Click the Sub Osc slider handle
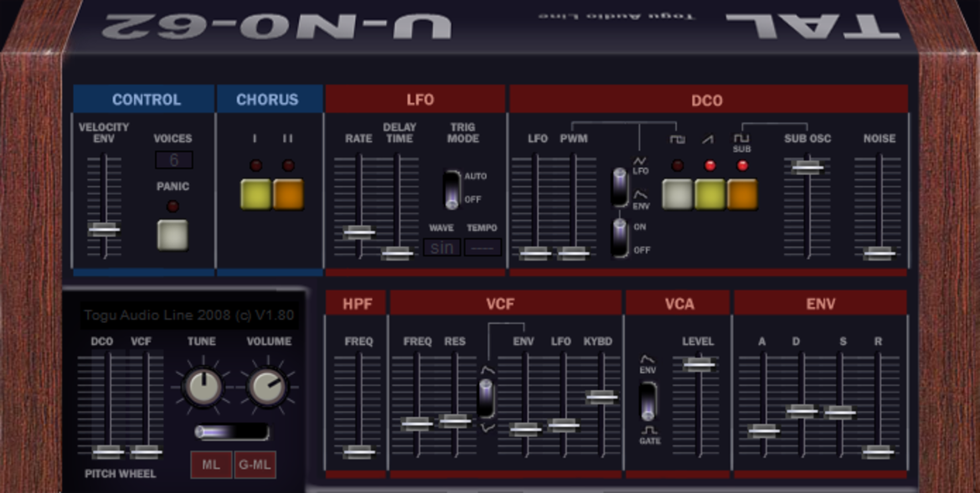The width and height of the screenshot is (980, 493). [807, 167]
